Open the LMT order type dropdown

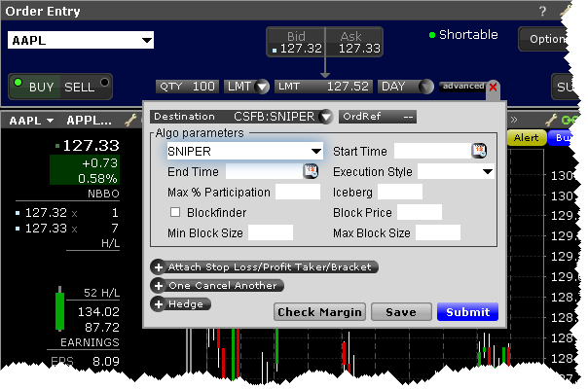(x=262, y=87)
